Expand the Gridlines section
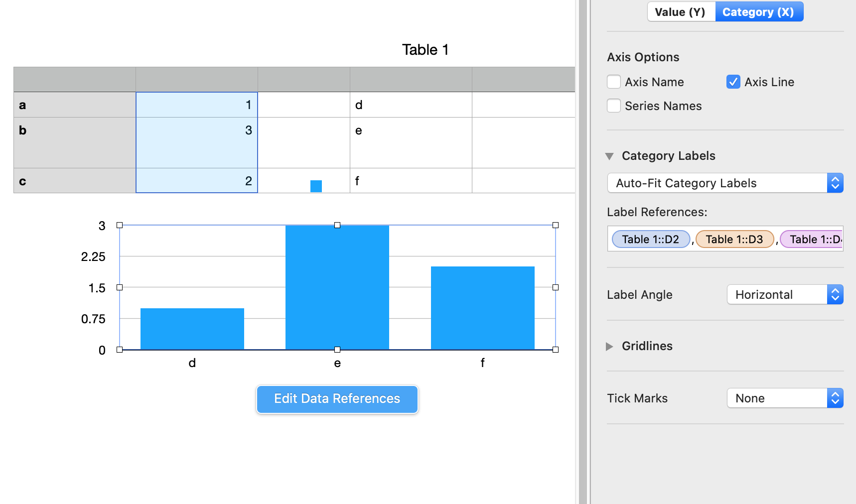This screenshot has width=856, height=504. 609,347
